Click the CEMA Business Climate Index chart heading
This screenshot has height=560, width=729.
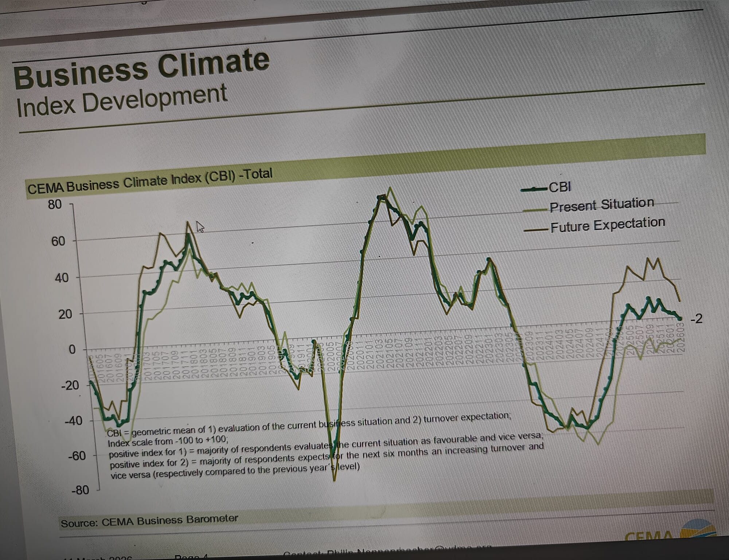click(x=150, y=182)
